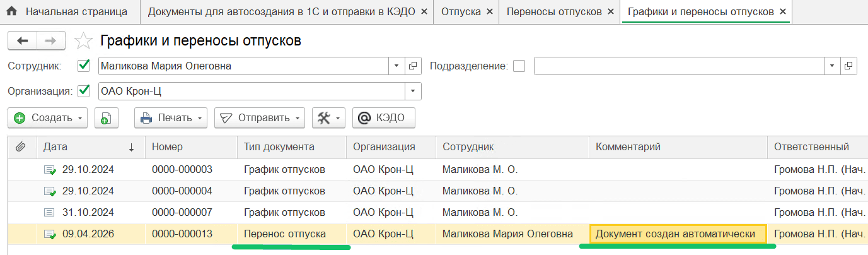
Task: Select График отпусков in row 0000-000007
Action: (291, 212)
